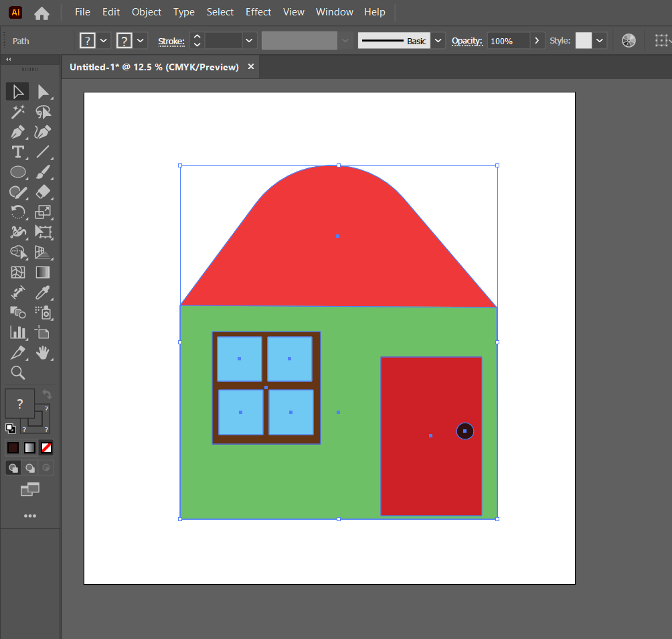Click the Stroke panel link
672x639 pixels.
(x=171, y=41)
